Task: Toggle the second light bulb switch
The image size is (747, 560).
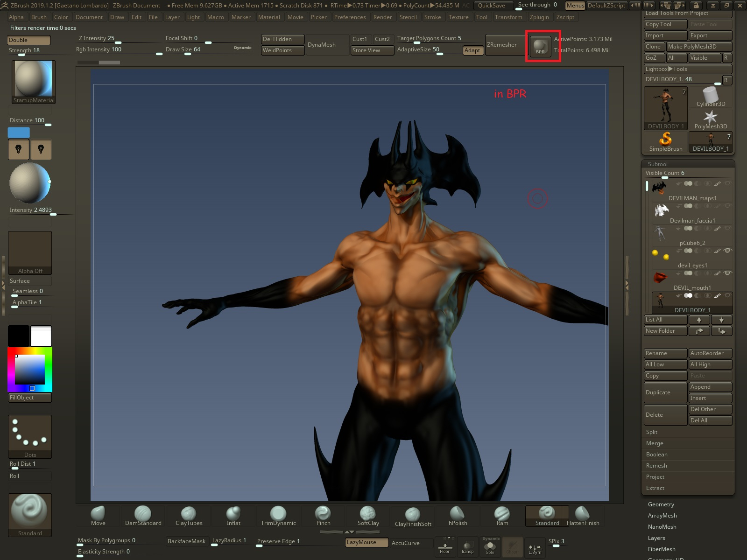Action: (41, 149)
